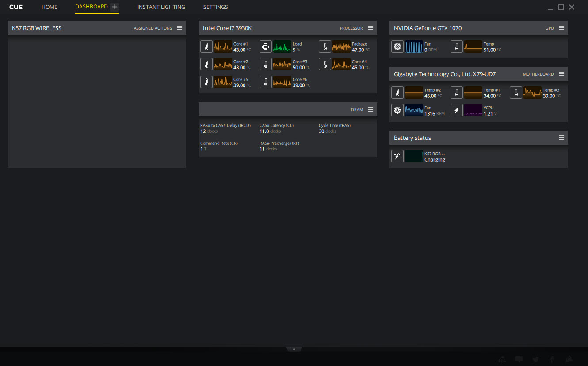Select the DASHBOARD tab
Image resolution: width=588 pixels, height=366 pixels.
coord(92,7)
